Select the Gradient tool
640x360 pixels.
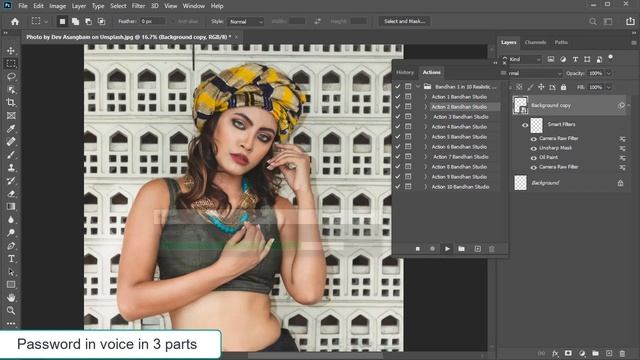point(11,207)
